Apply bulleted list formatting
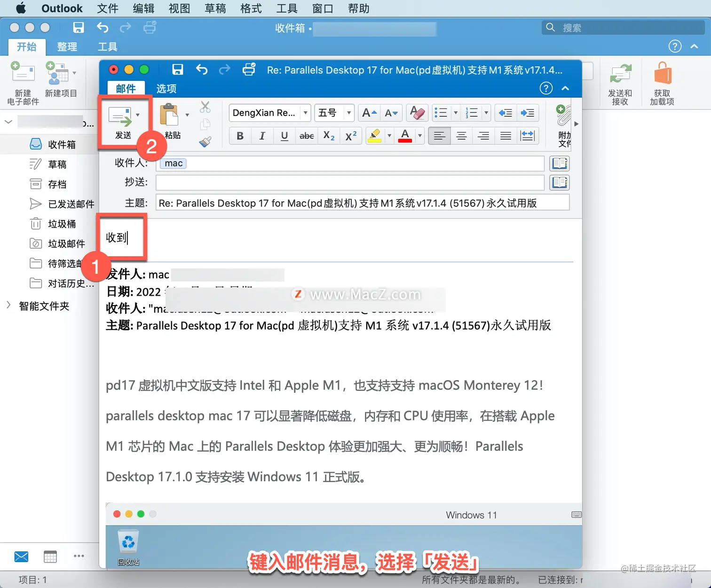 pos(441,113)
